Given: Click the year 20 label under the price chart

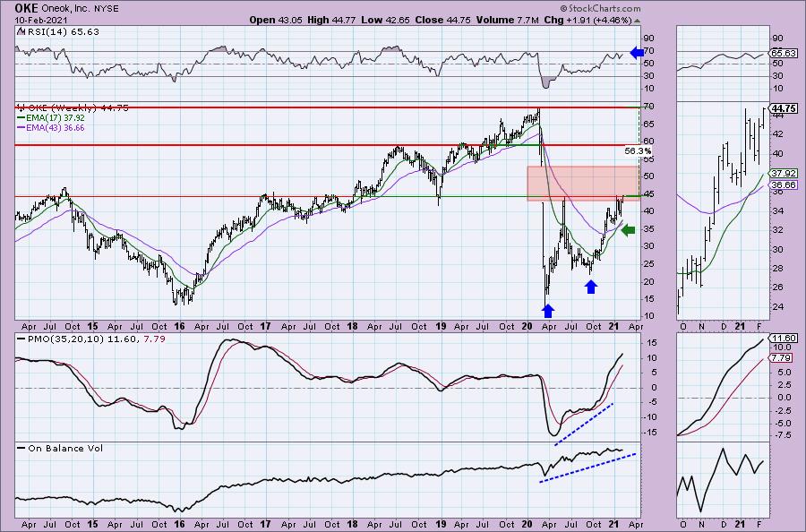Looking at the screenshot, I should pyautogui.click(x=527, y=326).
